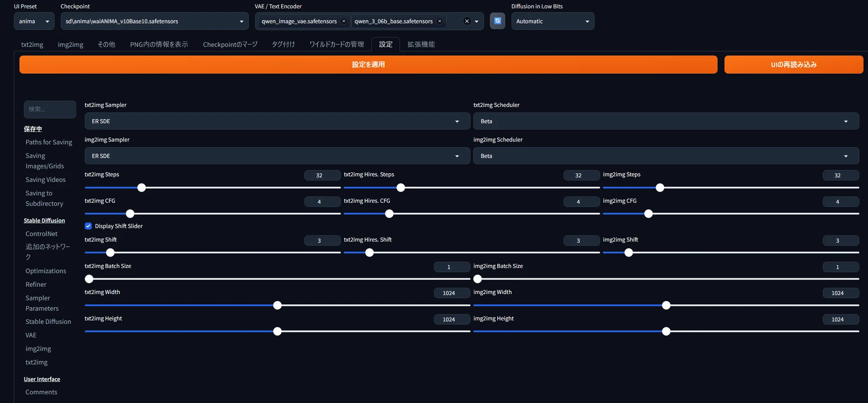This screenshot has width=868, height=403.
Task: Clear all VAE / Text Encoder selections
Action: coord(467,21)
